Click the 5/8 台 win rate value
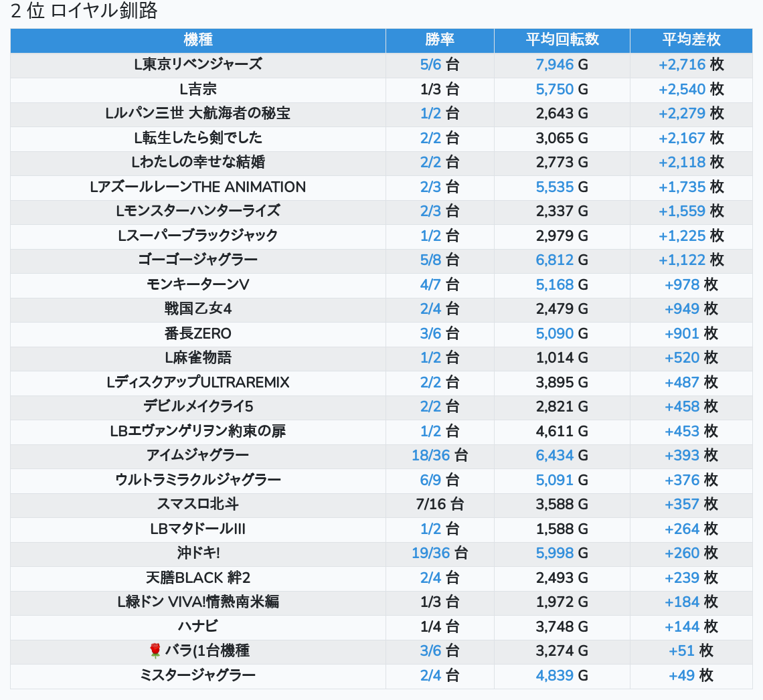Screen dimensions: 763x700 click(x=440, y=260)
